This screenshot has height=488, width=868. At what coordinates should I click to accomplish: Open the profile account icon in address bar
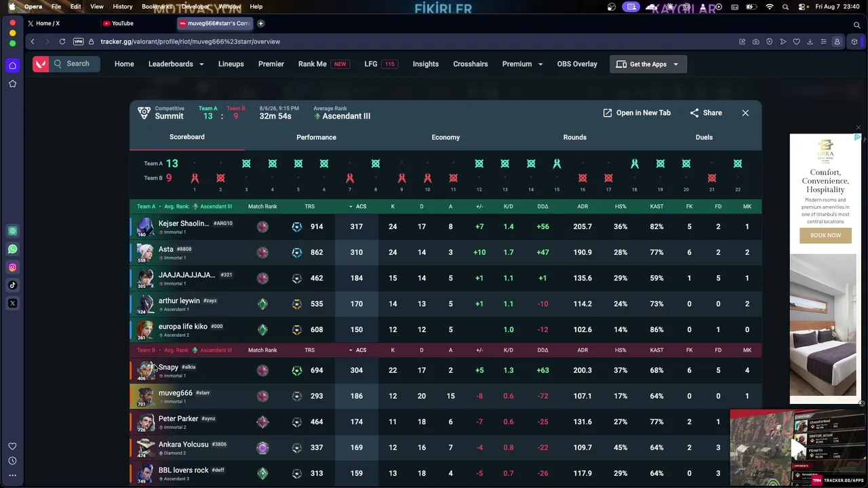click(837, 41)
